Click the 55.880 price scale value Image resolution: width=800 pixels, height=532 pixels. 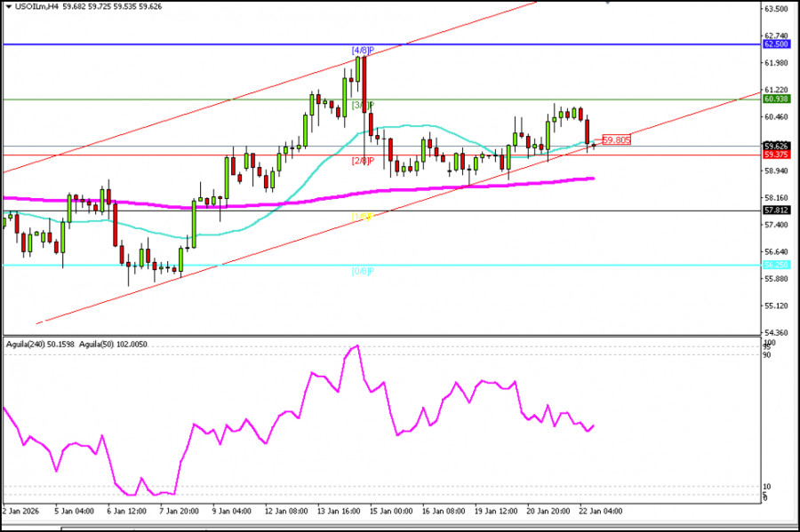(x=776, y=279)
